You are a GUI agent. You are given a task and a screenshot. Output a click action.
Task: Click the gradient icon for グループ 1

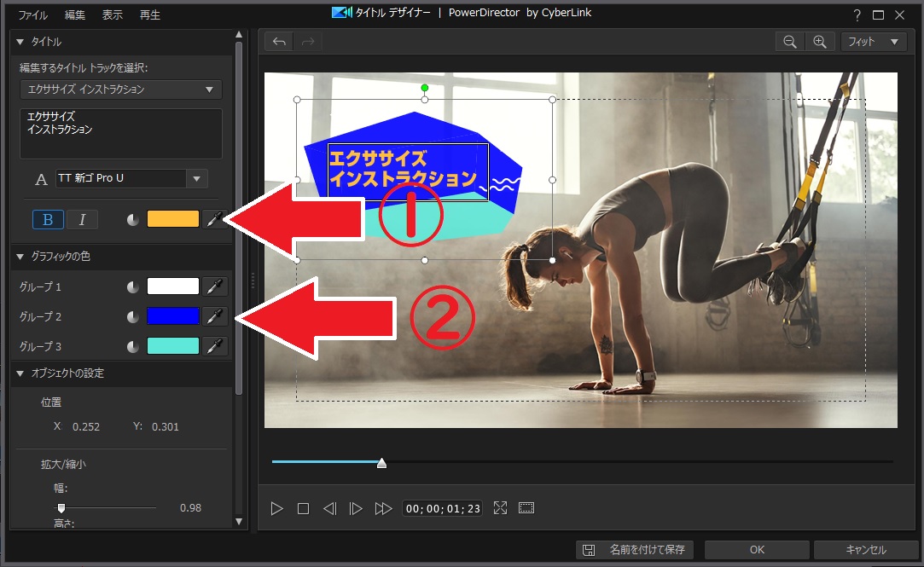coord(133,286)
